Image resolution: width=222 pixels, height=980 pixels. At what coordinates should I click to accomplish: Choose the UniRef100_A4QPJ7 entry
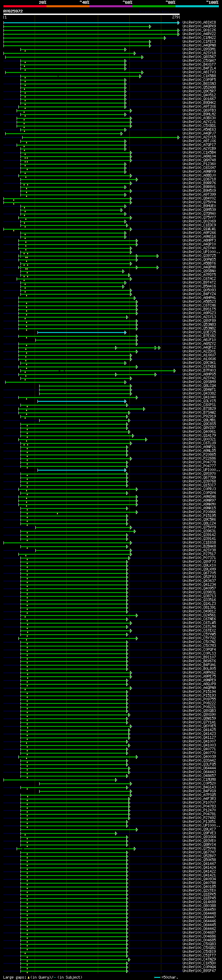pos(199,133)
